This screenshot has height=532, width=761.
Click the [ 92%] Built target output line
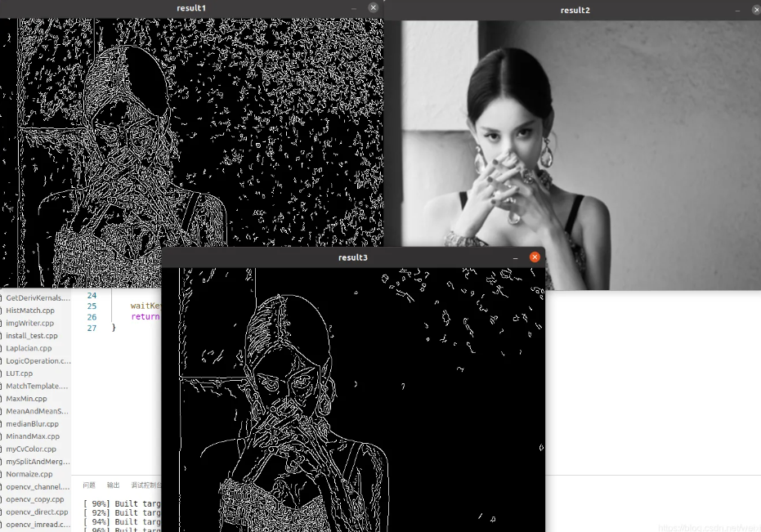tap(122, 512)
